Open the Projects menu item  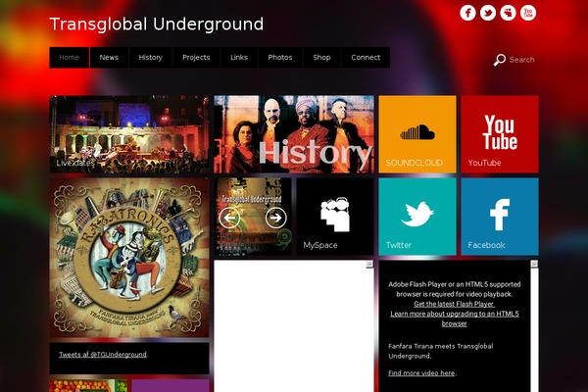coord(196,58)
